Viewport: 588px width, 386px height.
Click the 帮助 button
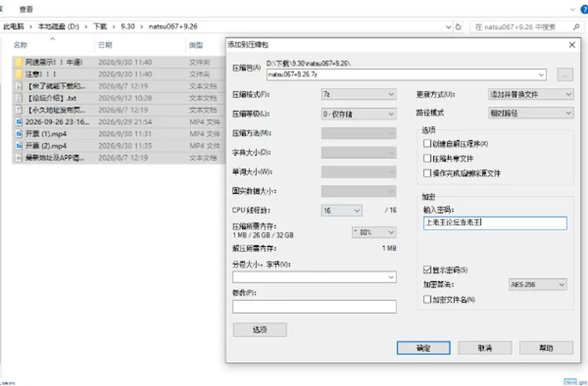click(546, 348)
